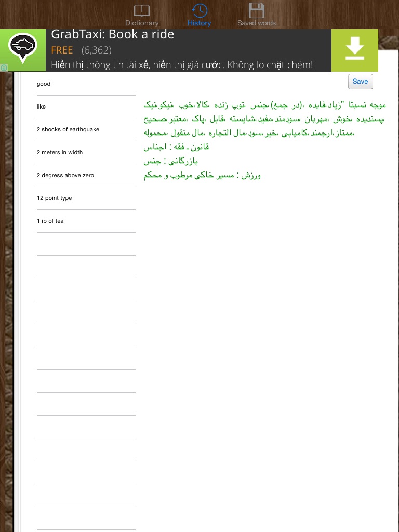
Task: Switch to the Saved words tab label
Action: click(x=257, y=23)
